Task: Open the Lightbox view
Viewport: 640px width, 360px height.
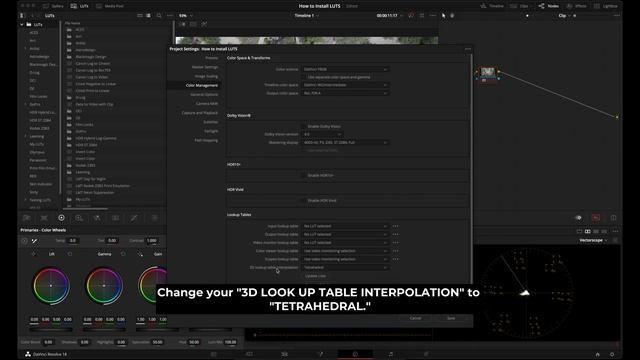Action: 605,6
